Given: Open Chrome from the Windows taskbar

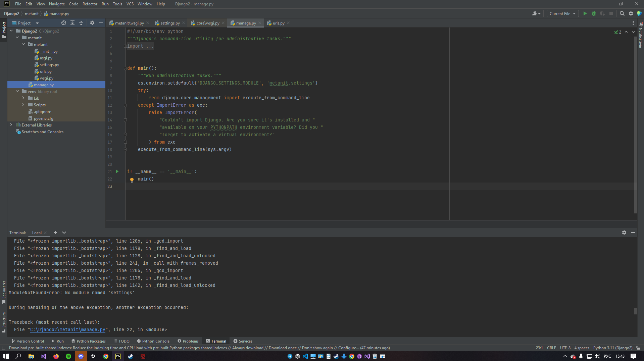Looking at the screenshot, I should tap(106, 356).
